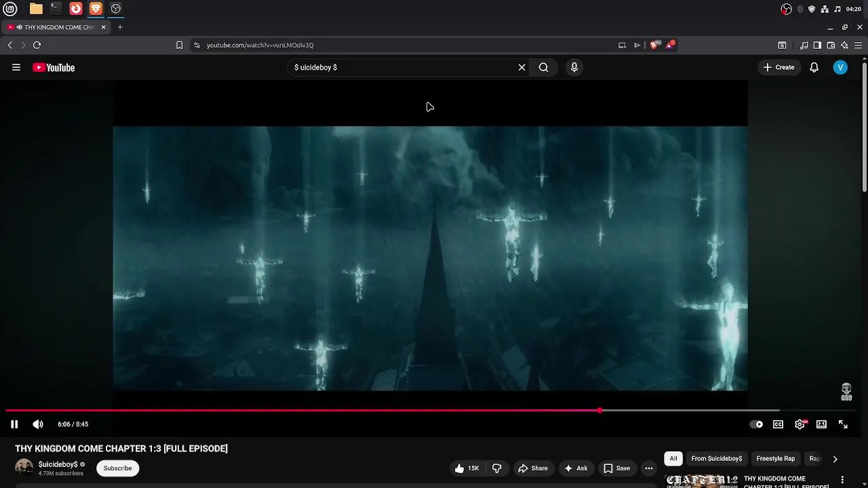Toggle the autoplay switch
The image size is (868, 488).
coord(756,424)
